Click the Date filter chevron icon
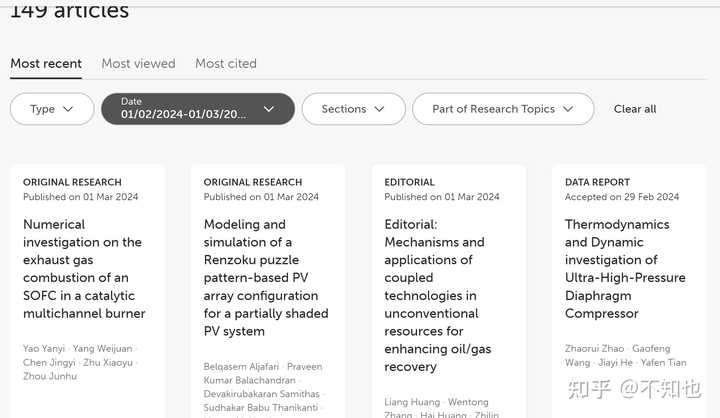 pyautogui.click(x=269, y=109)
